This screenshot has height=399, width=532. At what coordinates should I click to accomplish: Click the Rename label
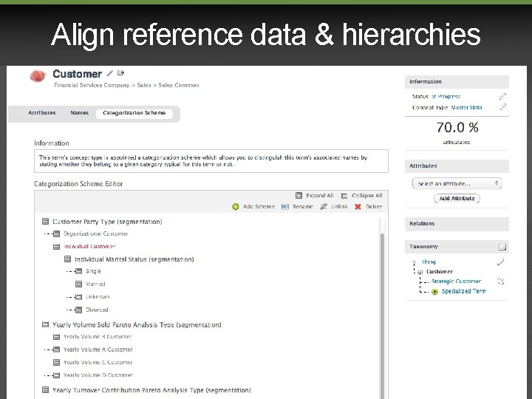tap(303, 207)
